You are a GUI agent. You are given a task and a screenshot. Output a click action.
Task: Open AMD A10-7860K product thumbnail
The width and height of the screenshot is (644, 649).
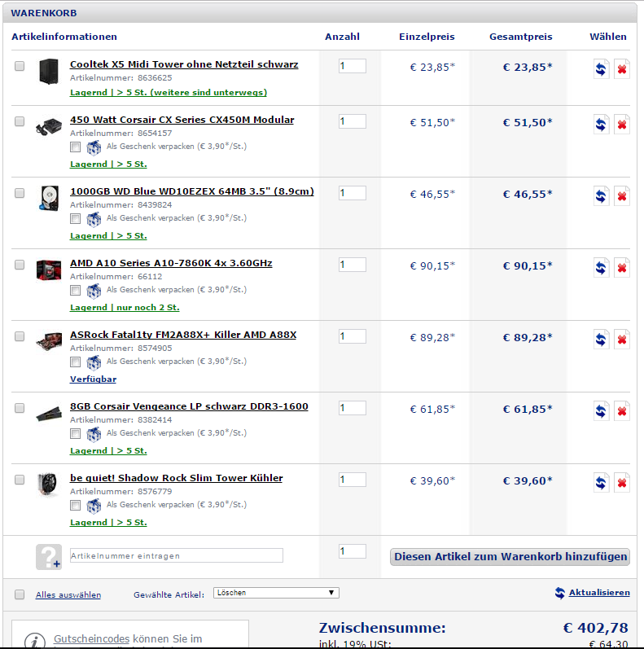(x=48, y=270)
